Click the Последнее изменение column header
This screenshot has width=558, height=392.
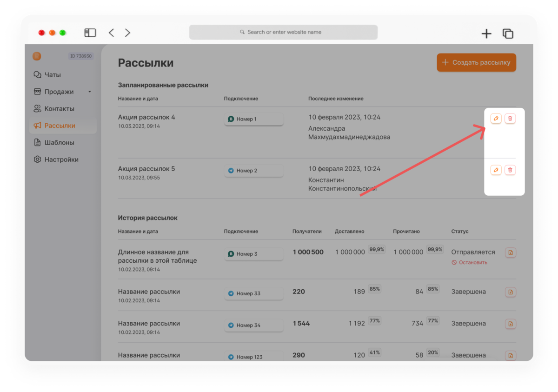tap(336, 99)
